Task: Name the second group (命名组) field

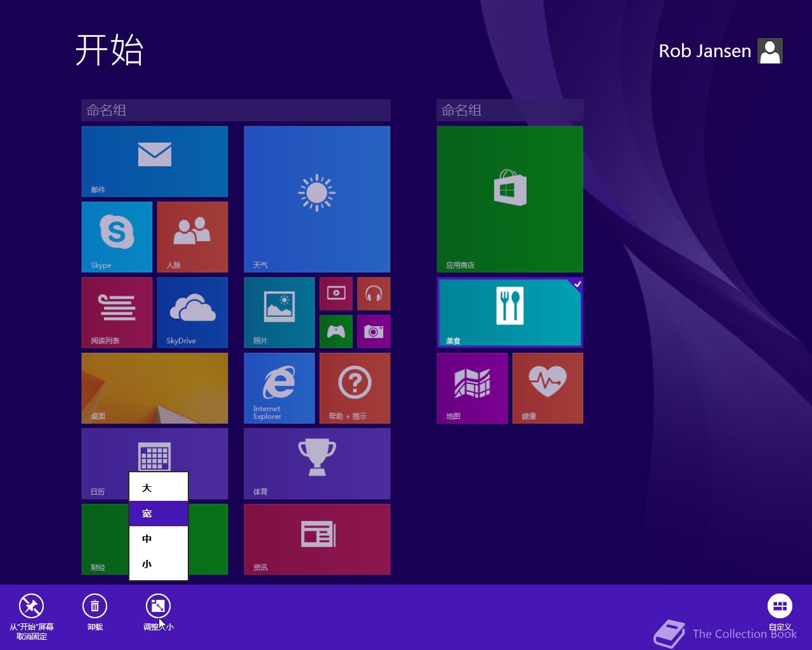Action: pyautogui.click(x=510, y=110)
